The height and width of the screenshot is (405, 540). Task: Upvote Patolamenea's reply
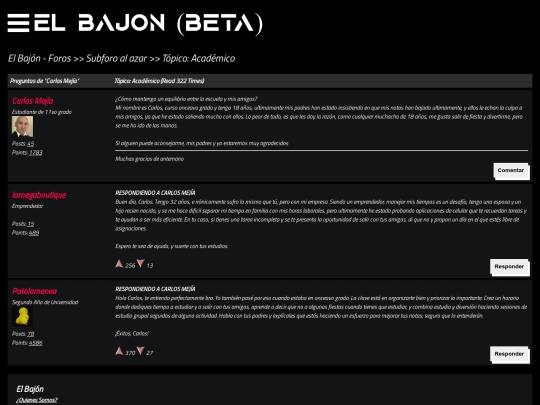click(x=119, y=351)
